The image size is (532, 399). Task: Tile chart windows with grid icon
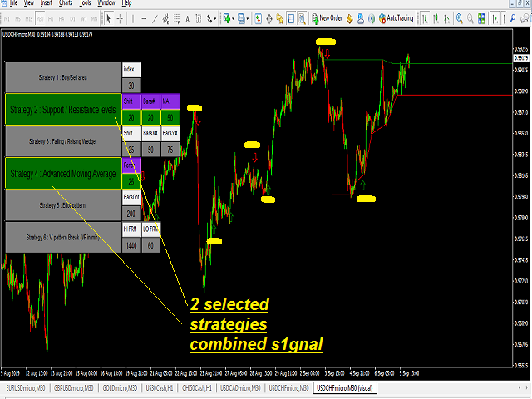coord(481,18)
